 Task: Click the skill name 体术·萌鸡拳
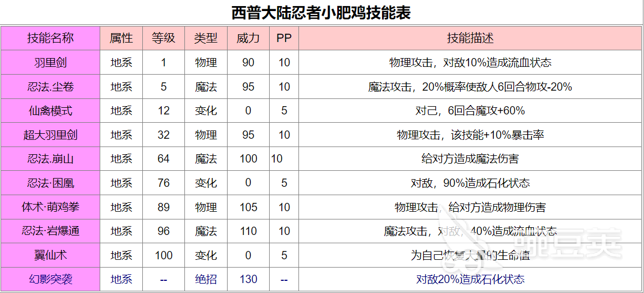[x=50, y=207]
